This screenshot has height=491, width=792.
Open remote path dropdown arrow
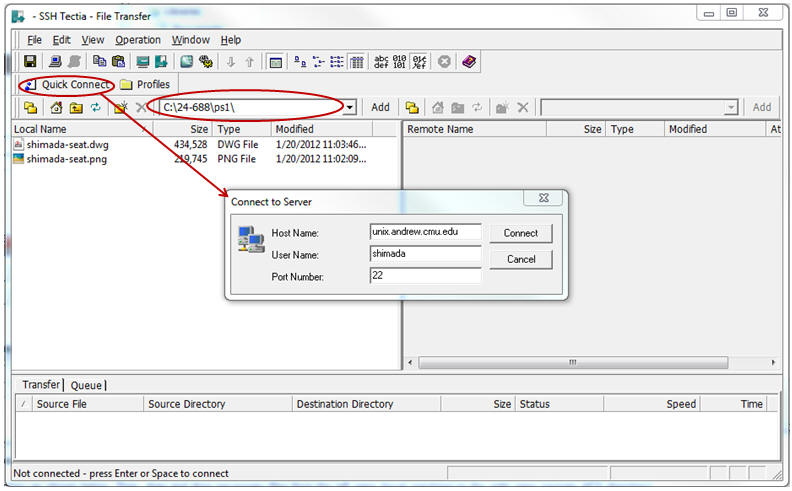(x=731, y=107)
